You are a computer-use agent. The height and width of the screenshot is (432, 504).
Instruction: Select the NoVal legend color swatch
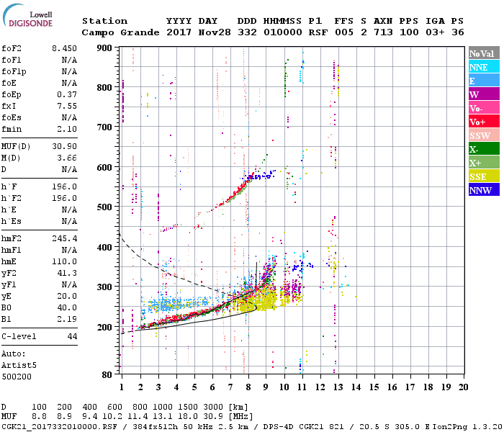point(484,53)
